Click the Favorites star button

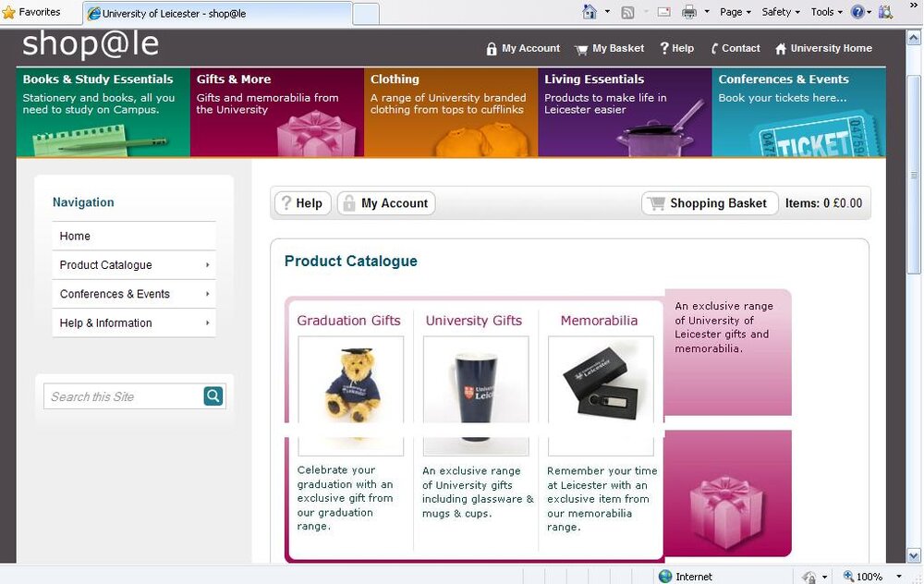pos(31,12)
